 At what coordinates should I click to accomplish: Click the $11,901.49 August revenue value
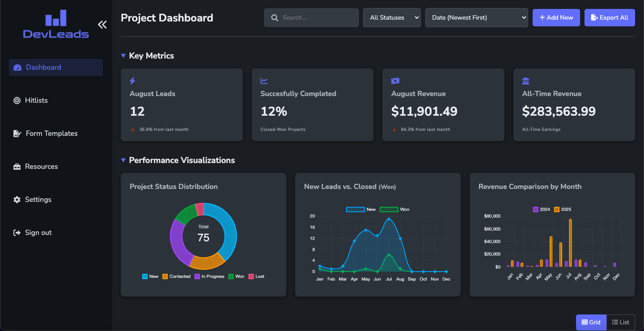click(x=424, y=111)
